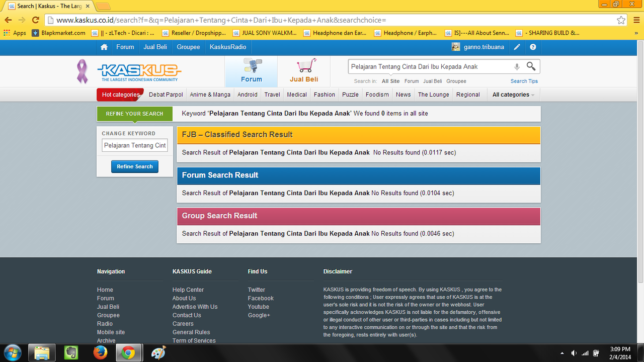
Task: Open the Facebook footer link
Action: [x=261, y=298]
